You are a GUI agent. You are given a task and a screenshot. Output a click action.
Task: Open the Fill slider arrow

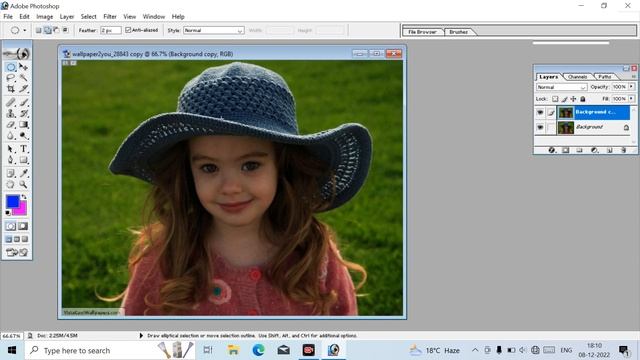point(631,98)
